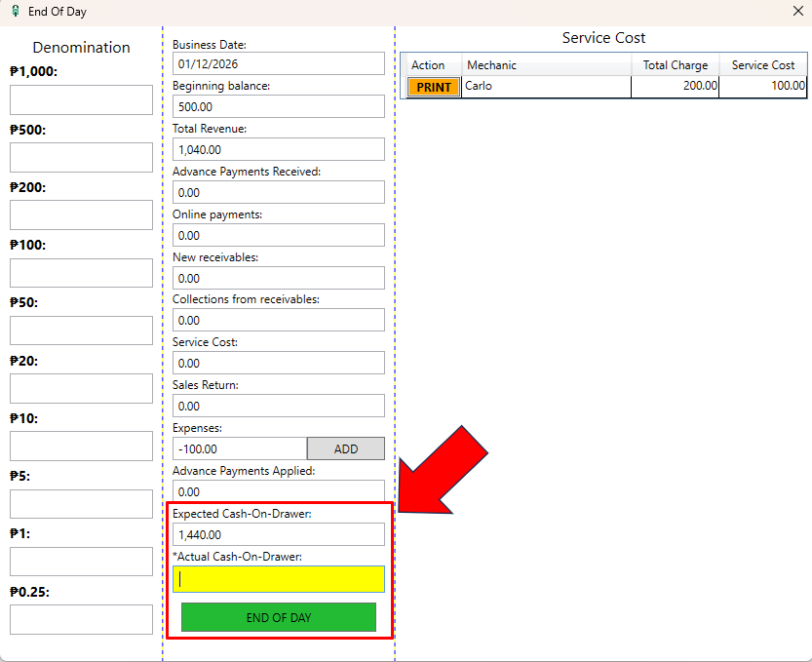
Task: Click the Mechanic column header
Action: click(x=546, y=65)
